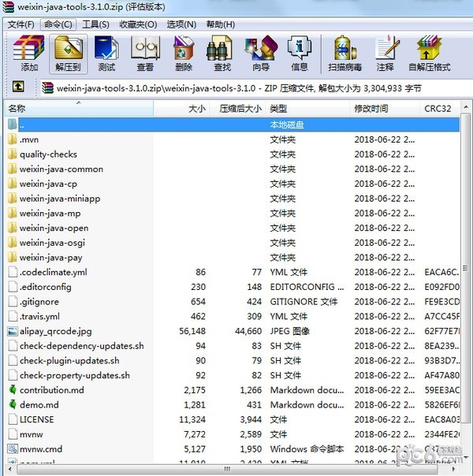Viewport: 473px width, 476px height.
Task: Open the Options (选项) menu
Action: point(181,24)
